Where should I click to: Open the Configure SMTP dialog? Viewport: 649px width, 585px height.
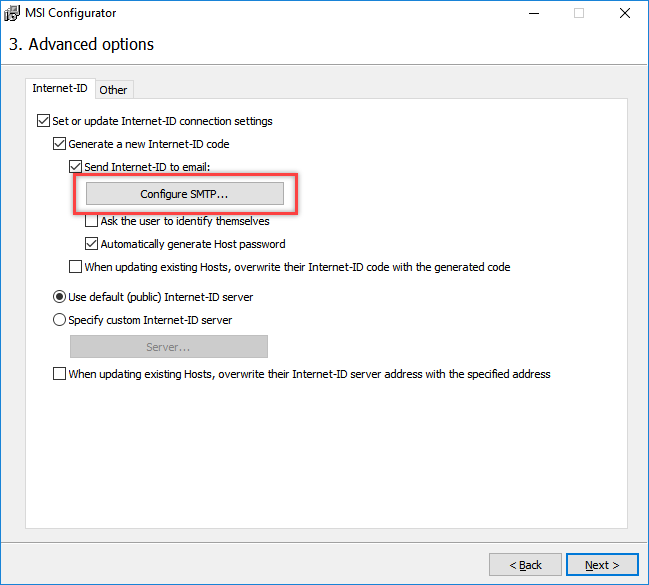185,194
